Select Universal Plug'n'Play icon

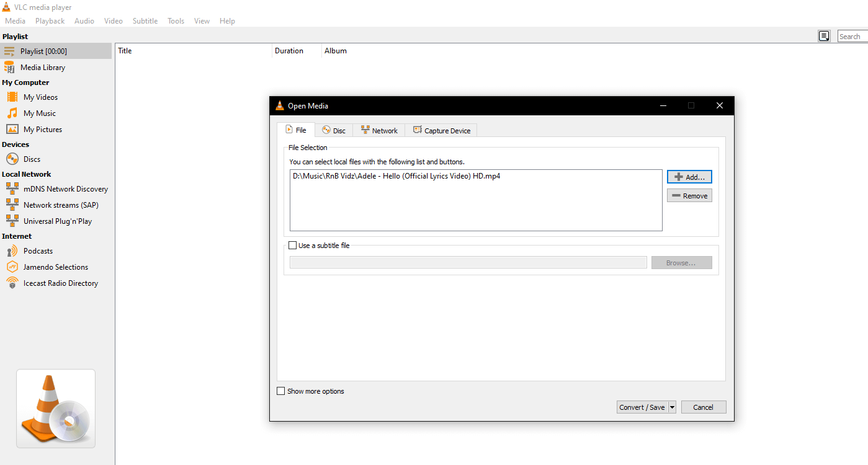(x=12, y=221)
